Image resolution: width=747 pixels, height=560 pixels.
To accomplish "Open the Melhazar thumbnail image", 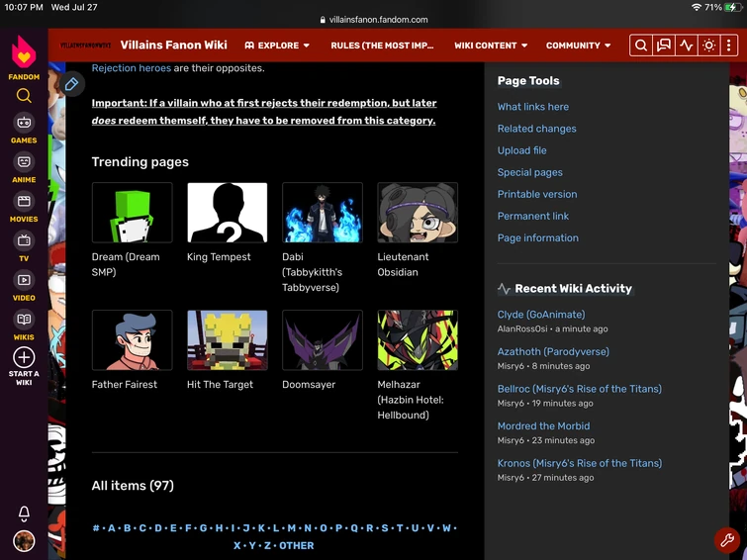I will coord(418,340).
